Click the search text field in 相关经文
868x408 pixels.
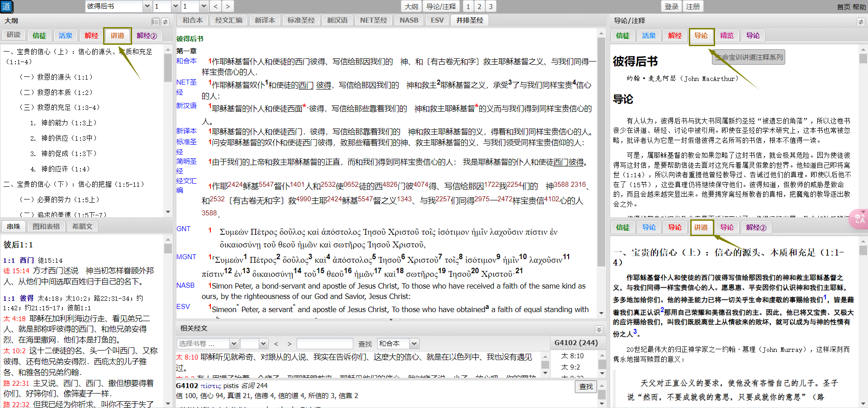[x=324, y=344]
